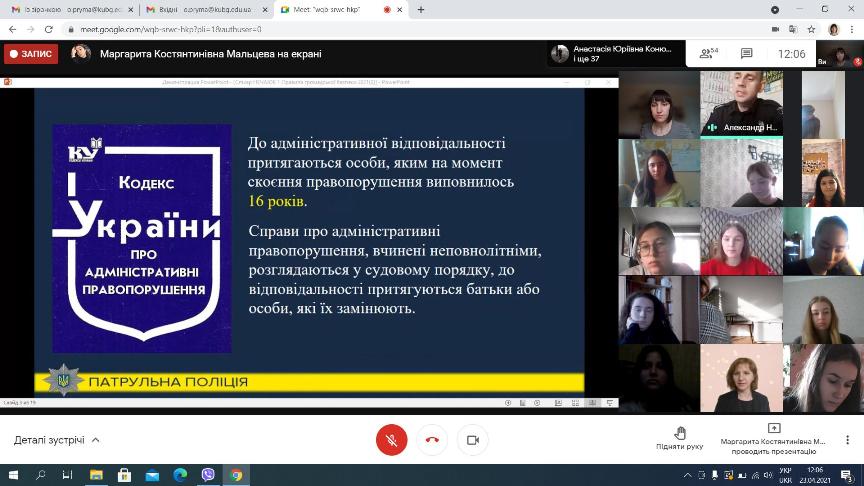Open a new browser tab
The height and width of the screenshot is (486, 864).
pos(421,9)
